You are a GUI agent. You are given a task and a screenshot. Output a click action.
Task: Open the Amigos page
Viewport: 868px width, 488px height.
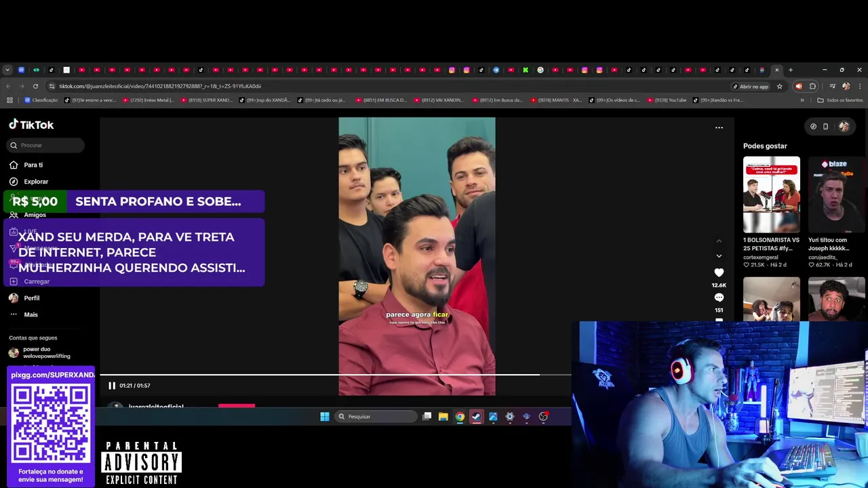point(35,215)
